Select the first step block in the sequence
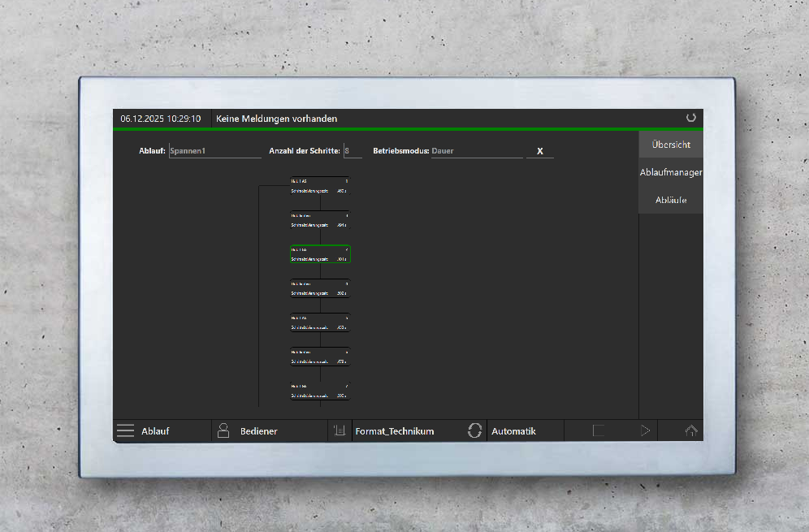This screenshot has width=809, height=532. coord(320,186)
